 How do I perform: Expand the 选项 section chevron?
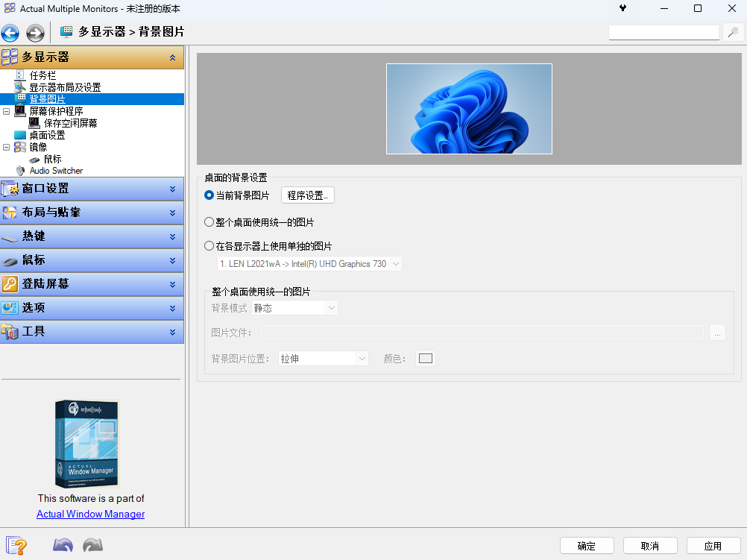172,309
